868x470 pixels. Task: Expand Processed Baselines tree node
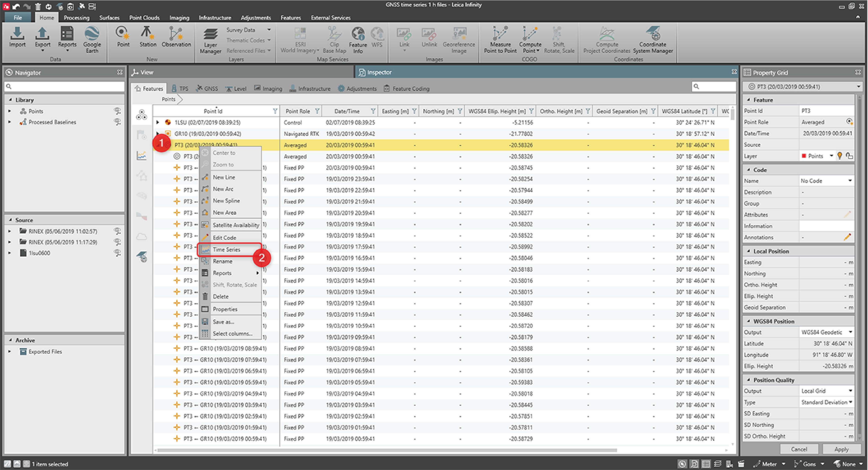point(10,122)
